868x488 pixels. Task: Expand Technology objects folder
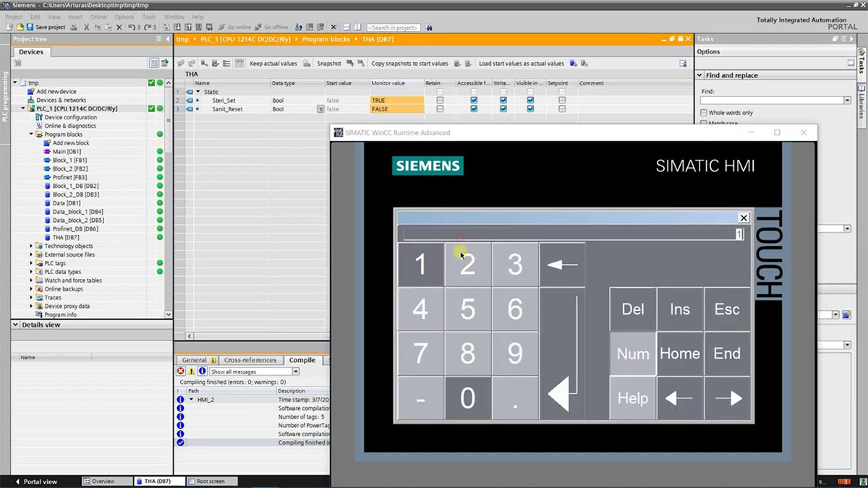(32, 246)
